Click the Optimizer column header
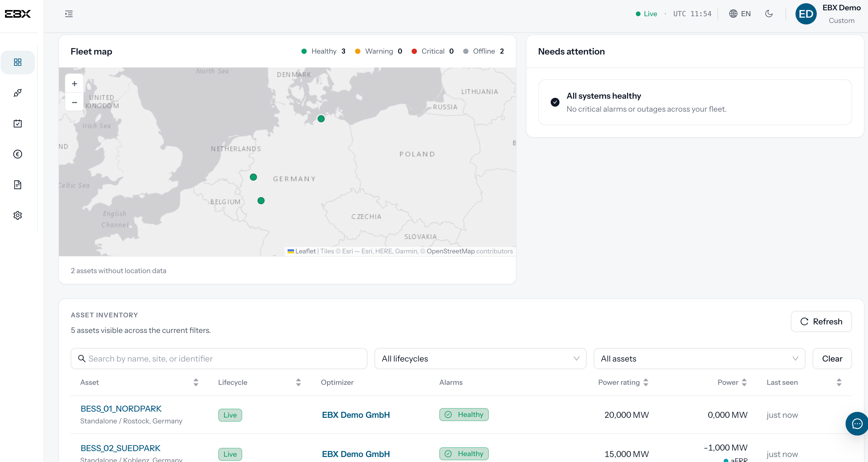This screenshot has height=462, width=868. point(337,382)
